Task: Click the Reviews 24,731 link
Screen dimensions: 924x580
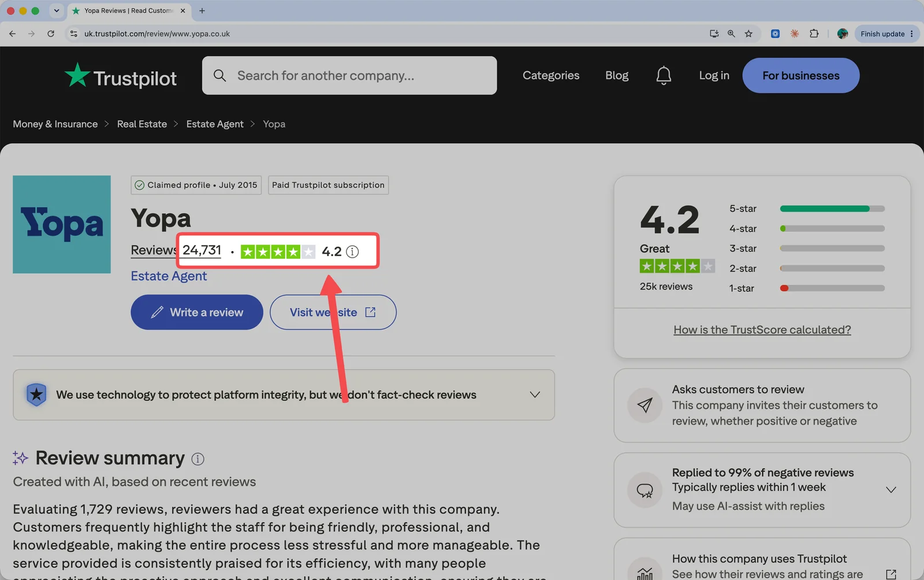Action: pos(176,250)
